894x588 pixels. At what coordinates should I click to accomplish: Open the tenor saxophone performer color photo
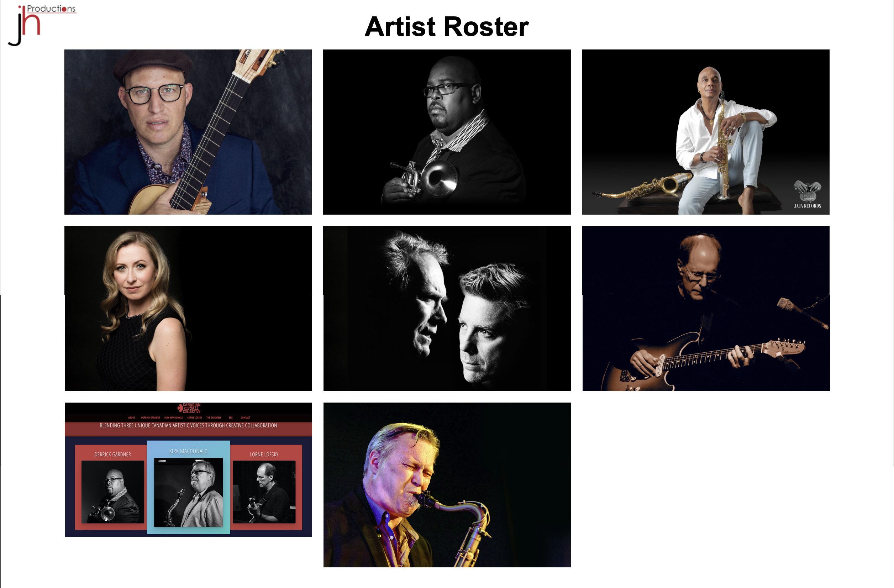447,485
